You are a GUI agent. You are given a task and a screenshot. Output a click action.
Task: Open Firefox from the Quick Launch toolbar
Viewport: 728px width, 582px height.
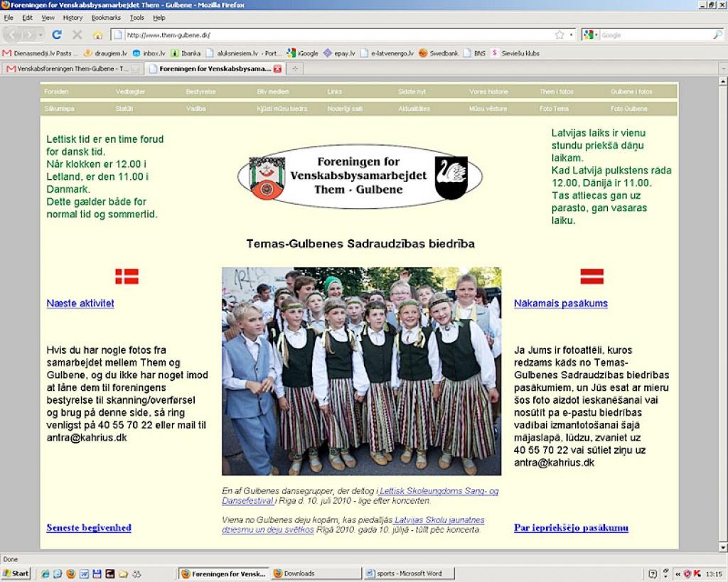coord(70,573)
